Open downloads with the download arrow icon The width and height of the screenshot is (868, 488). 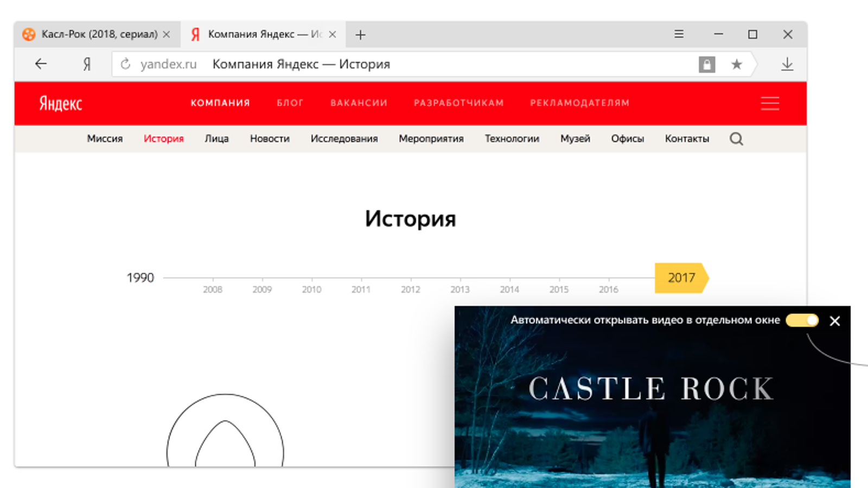(x=787, y=65)
